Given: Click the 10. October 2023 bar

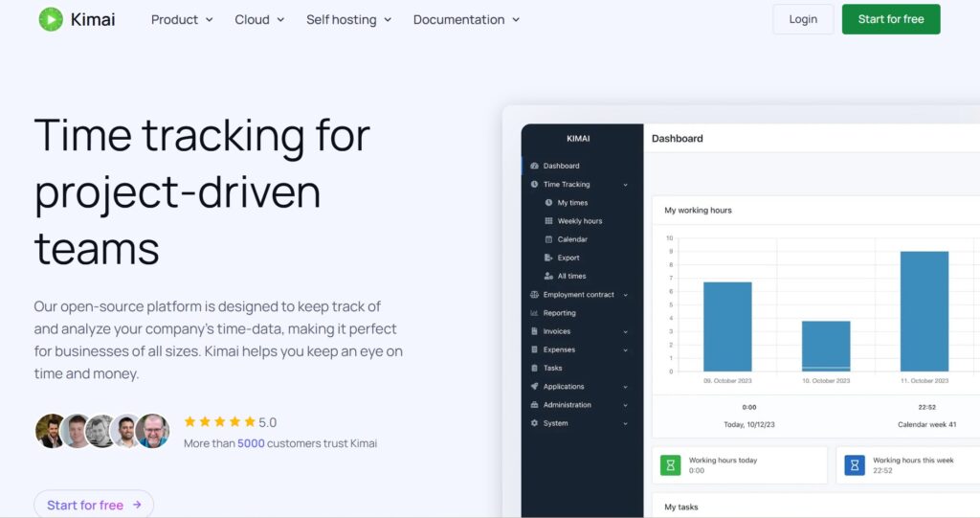Looking at the screenshot, I should tap(826, 346).
